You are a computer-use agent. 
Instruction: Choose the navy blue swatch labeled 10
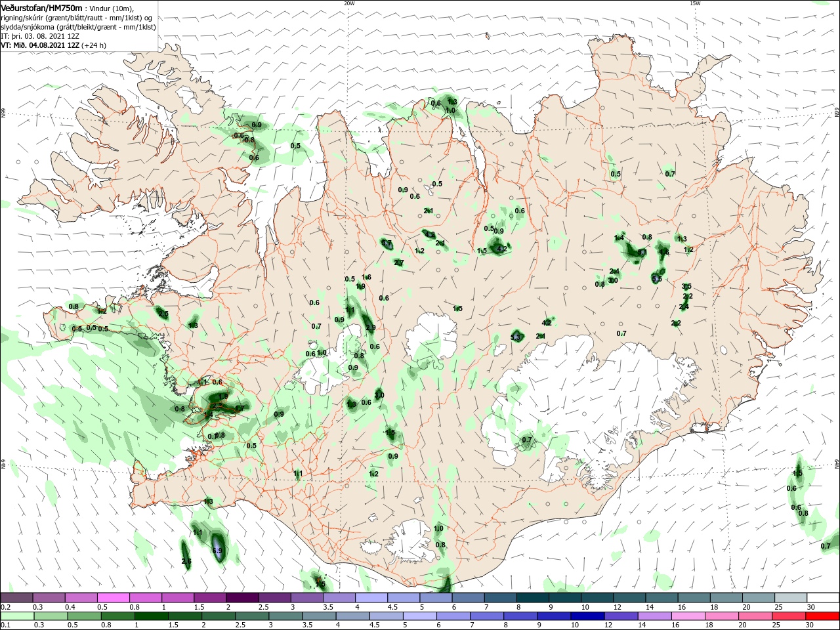click(x=587, y=616)
